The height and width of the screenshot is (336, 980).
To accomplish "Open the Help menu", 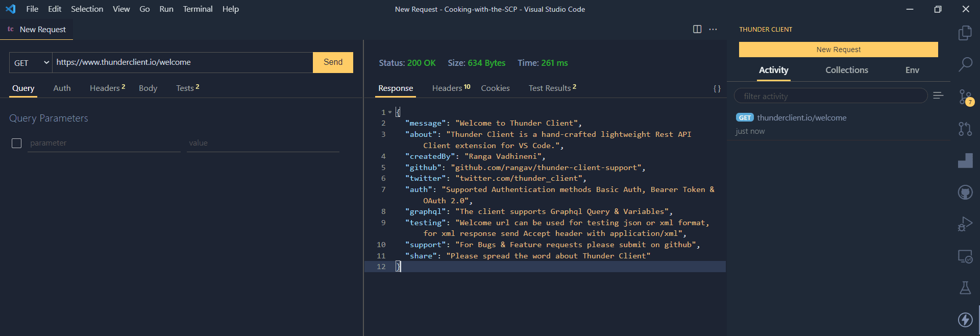I will (x=231, y=9).
